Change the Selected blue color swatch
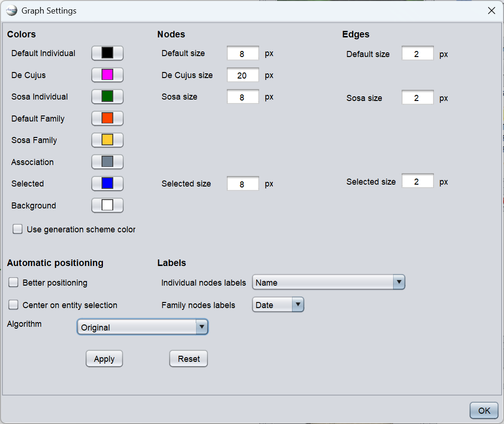Screen dimensions: 504x424 coord(107,184)
